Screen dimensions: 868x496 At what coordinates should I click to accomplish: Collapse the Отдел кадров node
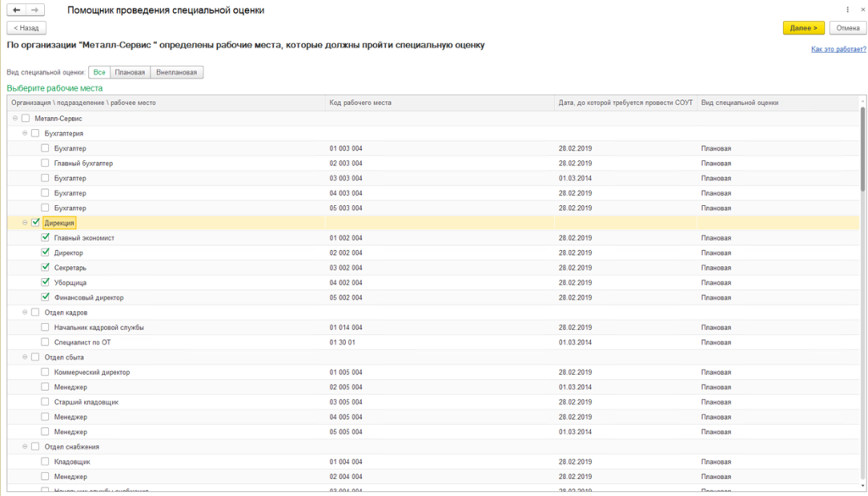tap(25, 312)
